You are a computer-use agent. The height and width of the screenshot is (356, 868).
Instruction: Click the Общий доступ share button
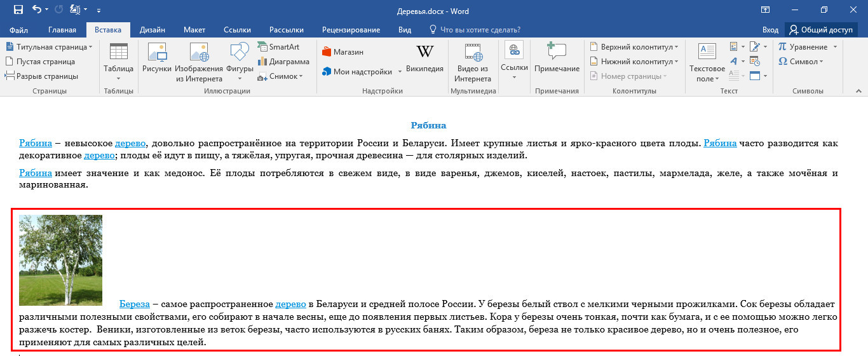[820, 30]
